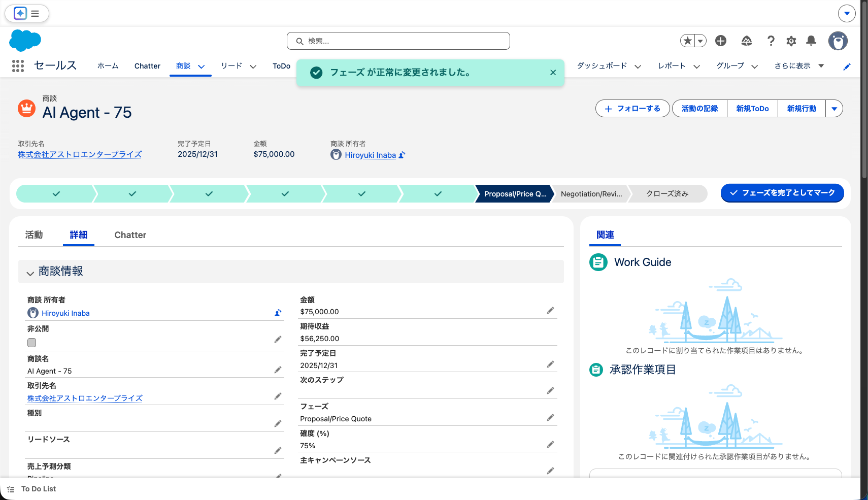Edit the 非公開 field pencil
This screenshot has width=868, height=500.
pyautogui.click(x=278, y=339)
